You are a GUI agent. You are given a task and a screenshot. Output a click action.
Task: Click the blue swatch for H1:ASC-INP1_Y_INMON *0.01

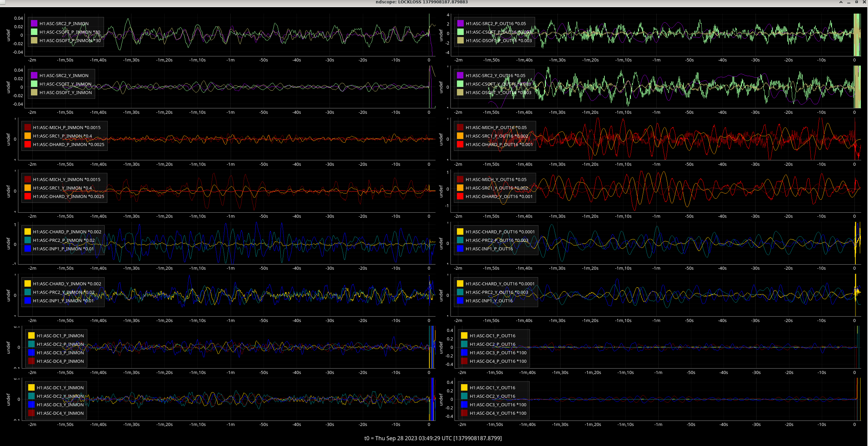tap(28, 301)
